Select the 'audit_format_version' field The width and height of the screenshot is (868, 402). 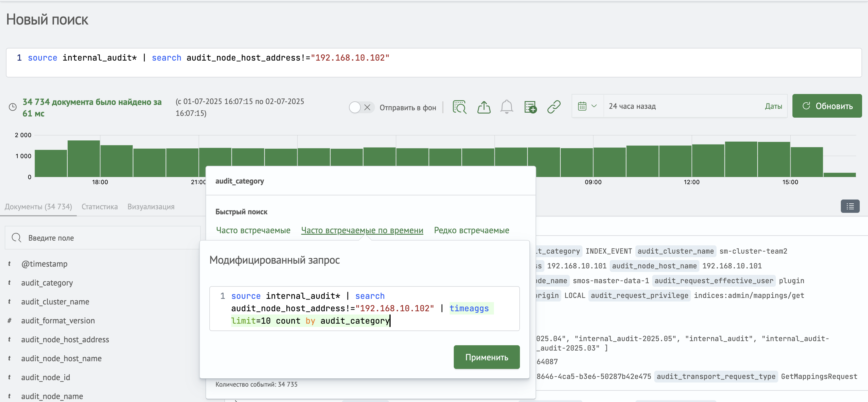(x=58, y=320)
